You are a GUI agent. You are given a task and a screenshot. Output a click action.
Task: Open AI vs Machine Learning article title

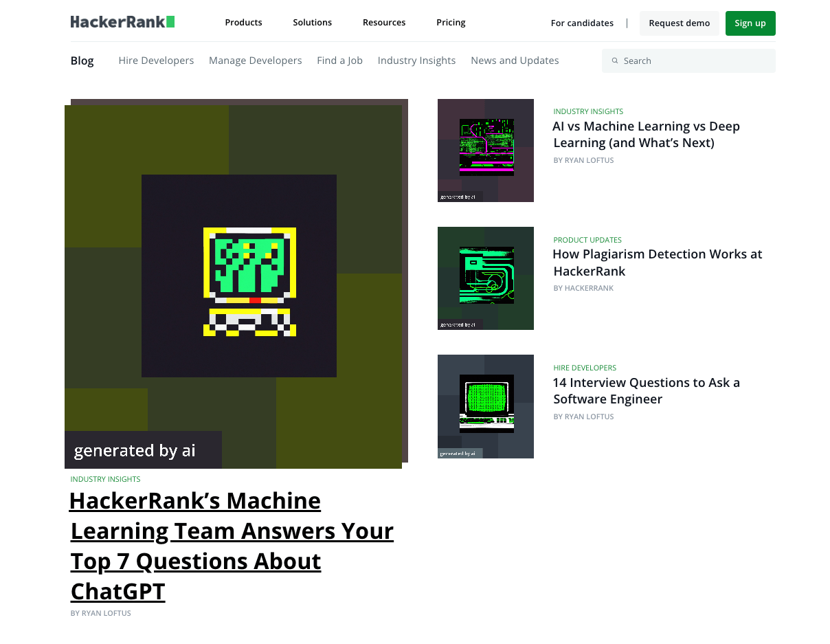pyautogui.click(x=646, y=135)
